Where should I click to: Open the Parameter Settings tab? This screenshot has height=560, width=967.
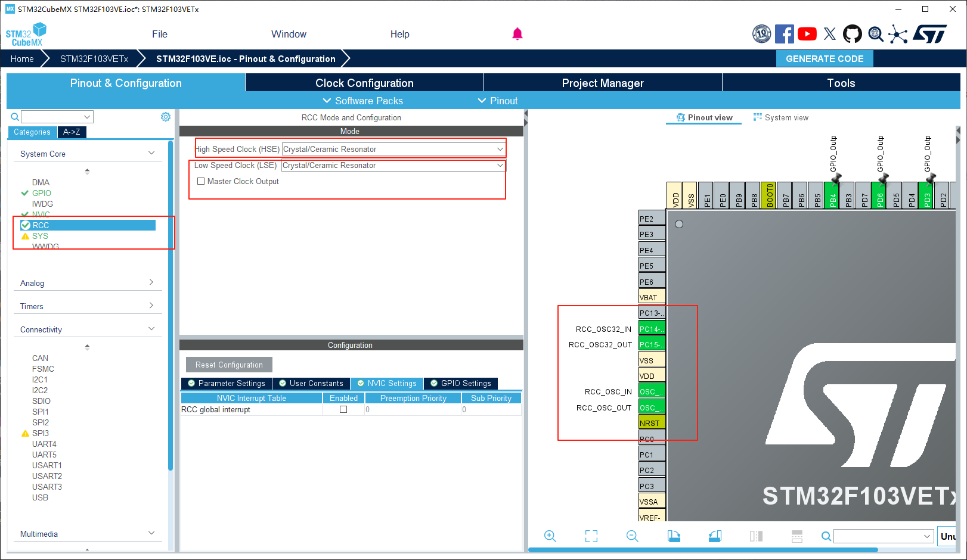click(227, 383)
